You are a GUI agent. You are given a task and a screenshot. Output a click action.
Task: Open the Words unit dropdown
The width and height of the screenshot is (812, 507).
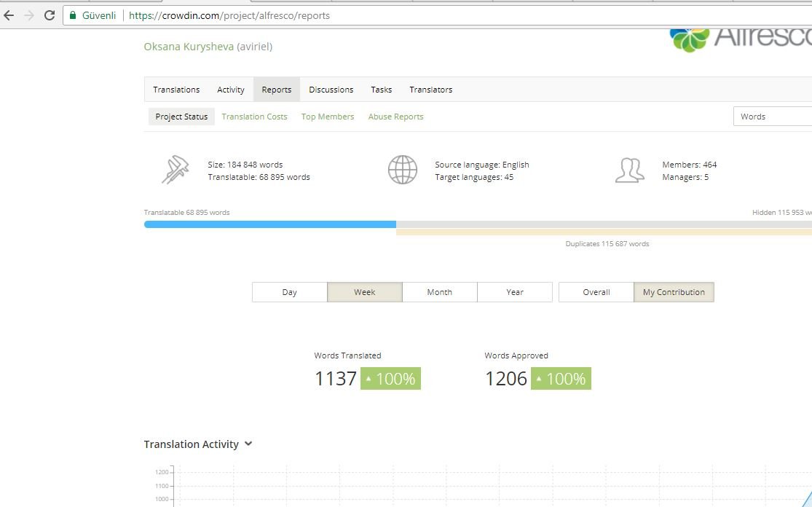[773, 117]
